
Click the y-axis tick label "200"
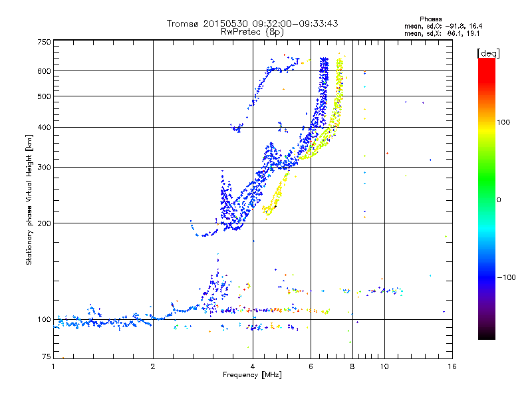pyautogui.click(x=44, y=223)
